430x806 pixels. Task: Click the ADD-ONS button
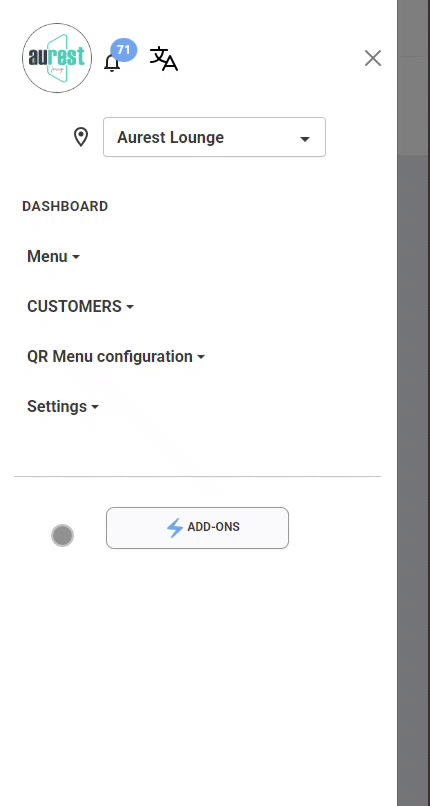coord(197,528)
